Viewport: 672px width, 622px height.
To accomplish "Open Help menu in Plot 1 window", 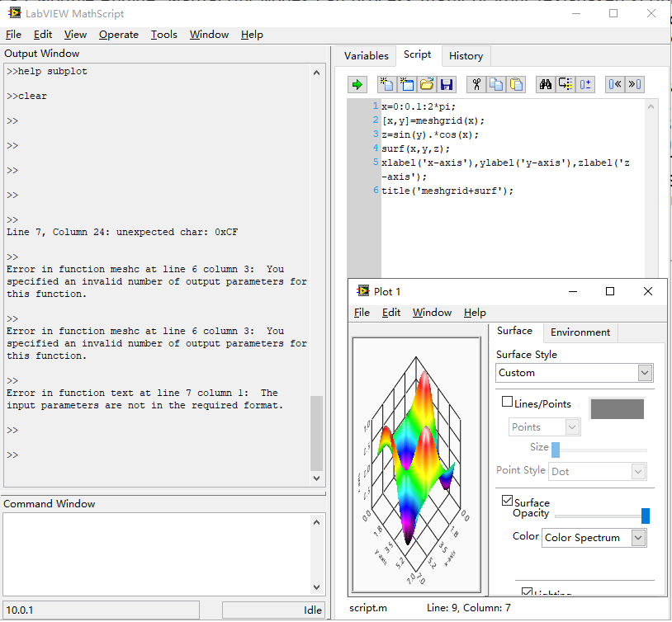I will [x=475, y=313].
